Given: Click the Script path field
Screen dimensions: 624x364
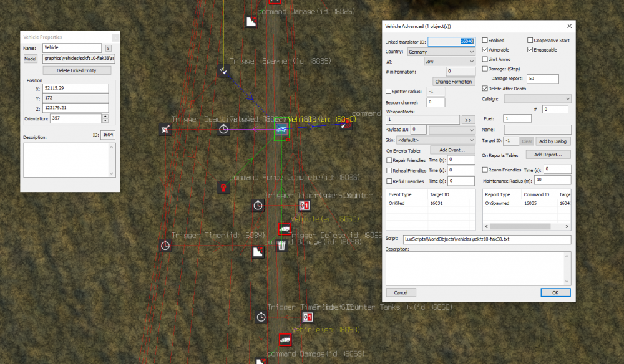Looking at the screenshot, I should 487,239.
